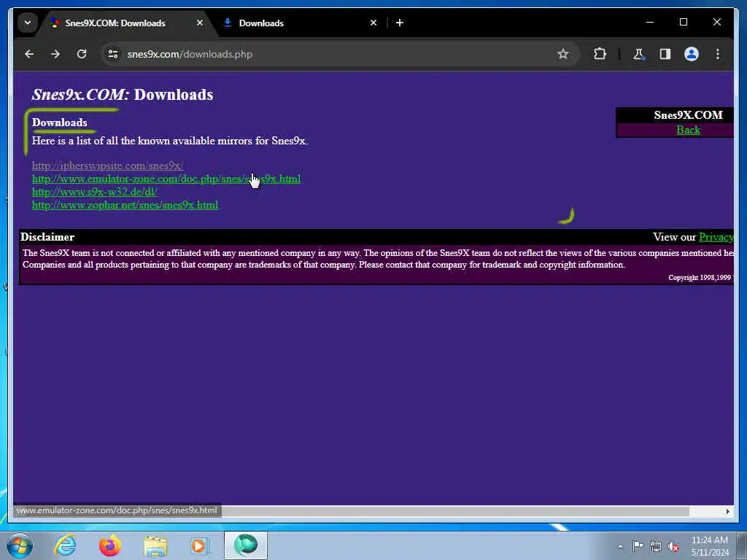View site information icon in address bar
747x560 pixels.
113,54
